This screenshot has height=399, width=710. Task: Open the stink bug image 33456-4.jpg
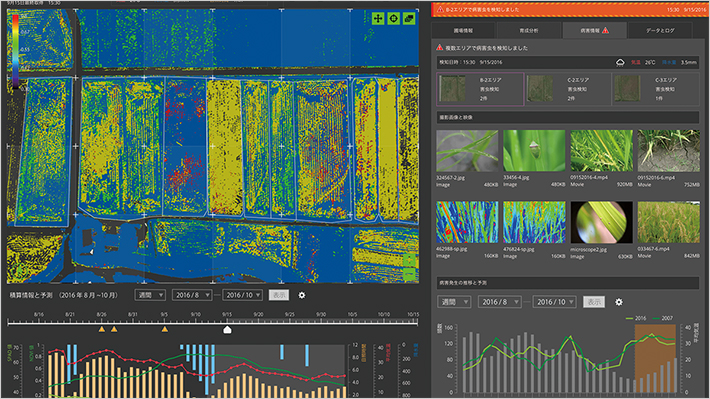(534, 151)
